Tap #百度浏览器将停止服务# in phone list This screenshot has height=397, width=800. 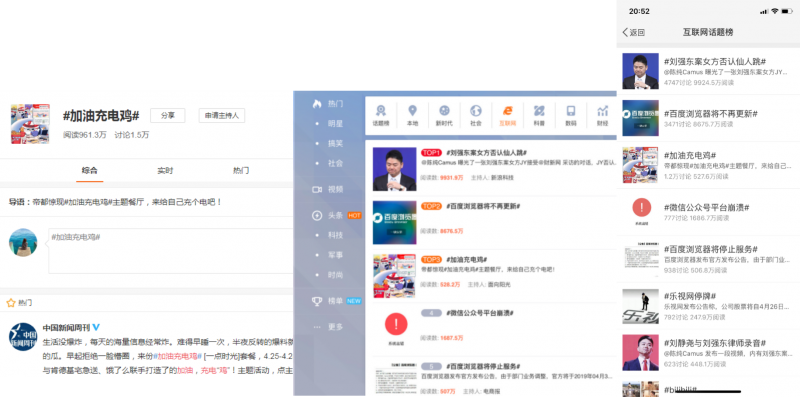click(711, 249)
